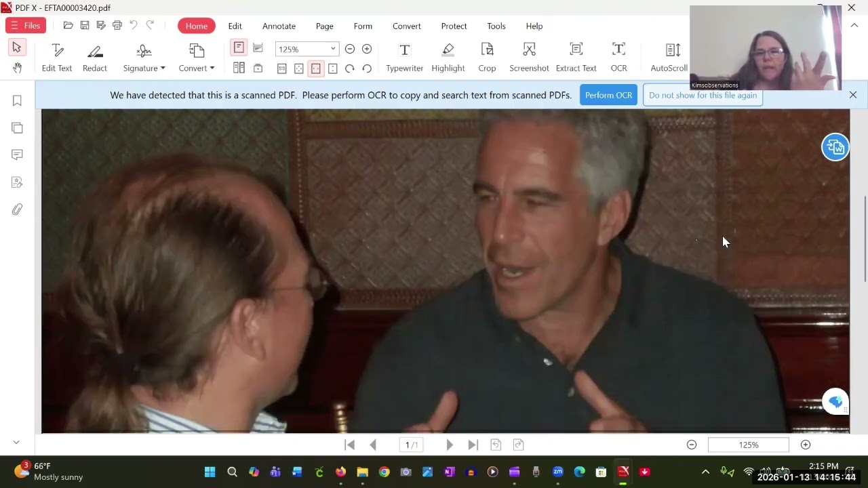Open the Edit tab
The image size is (868, 488).
[235, 26]
